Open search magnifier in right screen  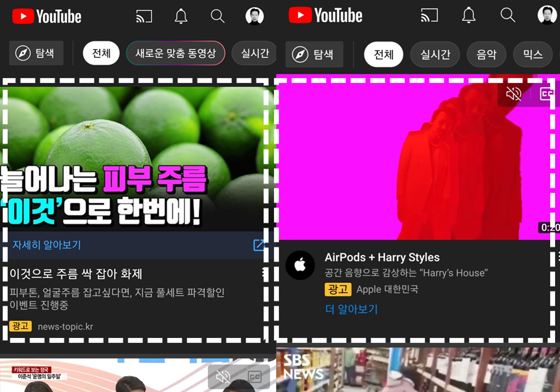coord(508,15)
